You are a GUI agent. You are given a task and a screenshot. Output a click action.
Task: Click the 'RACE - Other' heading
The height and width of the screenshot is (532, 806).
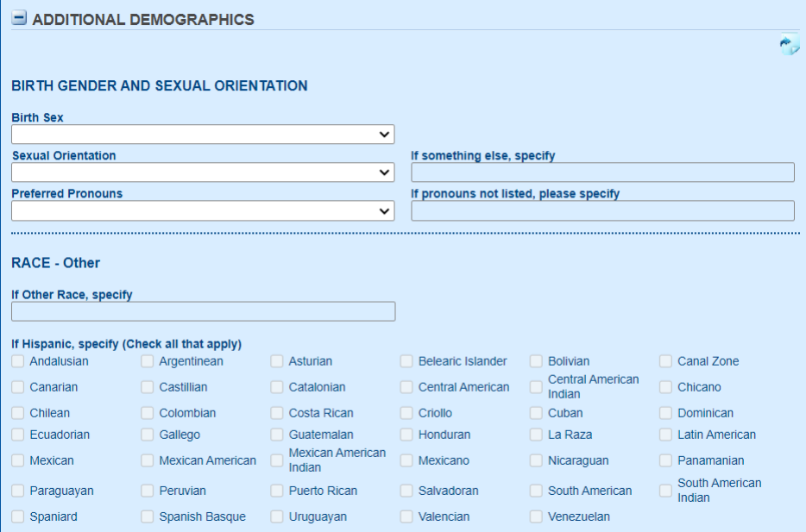[55, 263]
